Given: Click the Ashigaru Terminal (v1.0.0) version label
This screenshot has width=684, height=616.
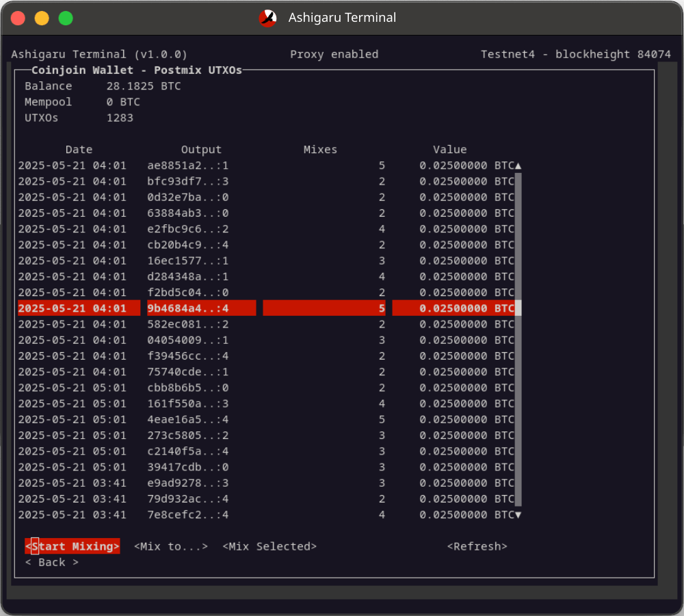Looking at the screenshot, I should coord(99,54).
